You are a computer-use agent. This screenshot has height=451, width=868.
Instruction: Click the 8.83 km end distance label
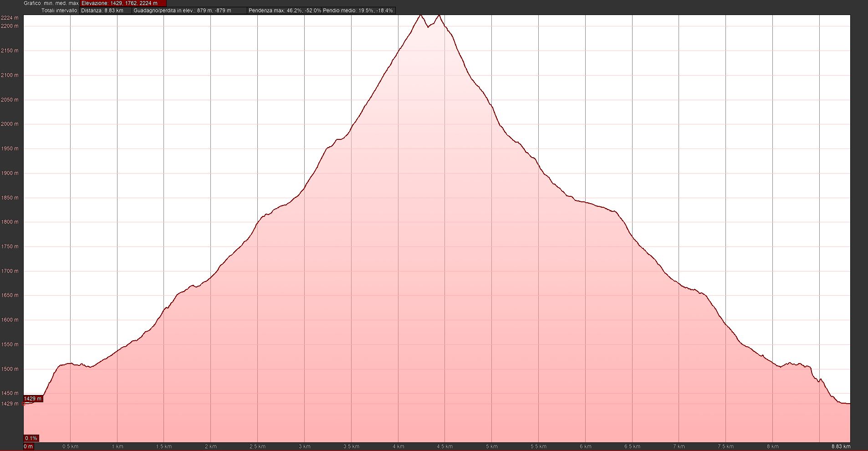pos(840,446)
